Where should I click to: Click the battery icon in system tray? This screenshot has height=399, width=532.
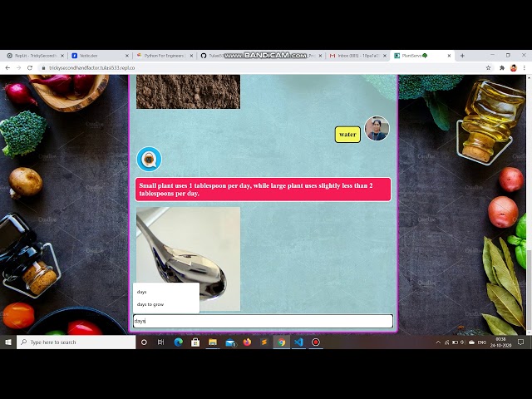coord(455,342)
